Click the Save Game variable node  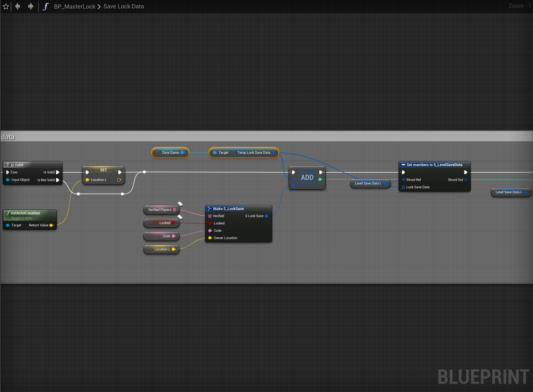[170, 152]
